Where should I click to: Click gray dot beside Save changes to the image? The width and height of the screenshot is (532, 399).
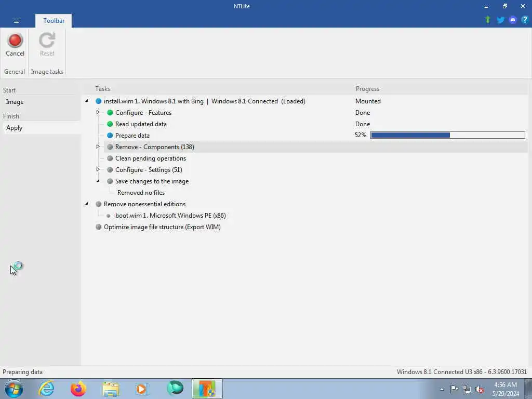coord(110,181)
